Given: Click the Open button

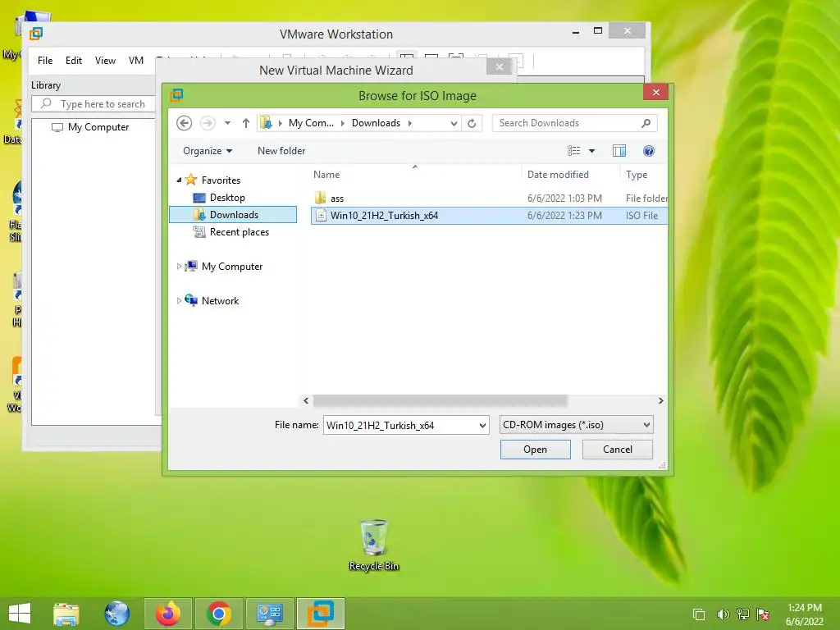Looking at the screenshot, I should [535, 450].
